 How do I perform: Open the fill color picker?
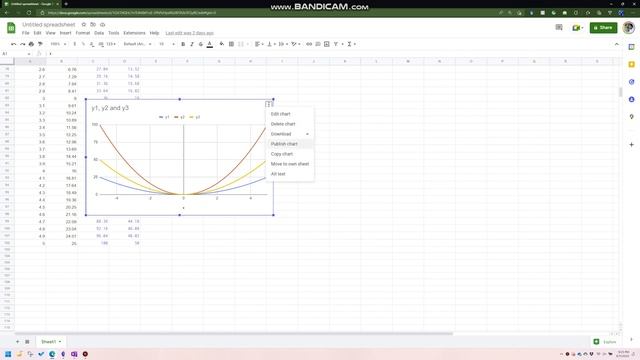[x=222, y=44]
